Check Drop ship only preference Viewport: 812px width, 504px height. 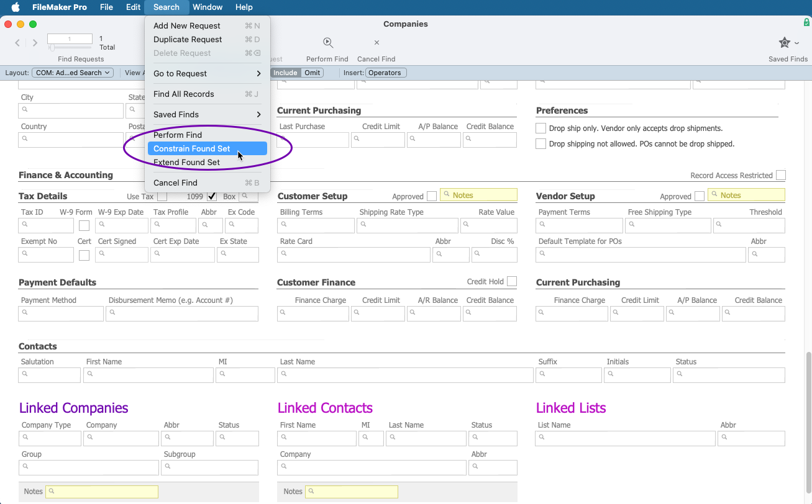coord(541,128)
